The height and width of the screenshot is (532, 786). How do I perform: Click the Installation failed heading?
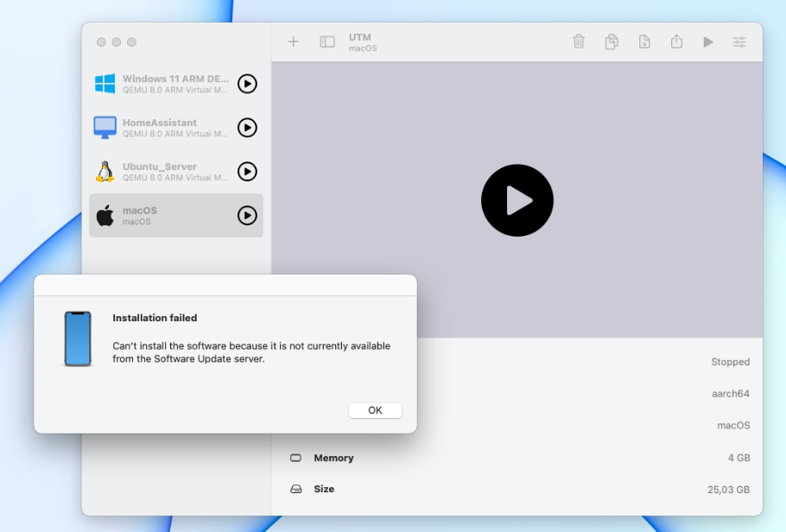(x=155, y=318)
